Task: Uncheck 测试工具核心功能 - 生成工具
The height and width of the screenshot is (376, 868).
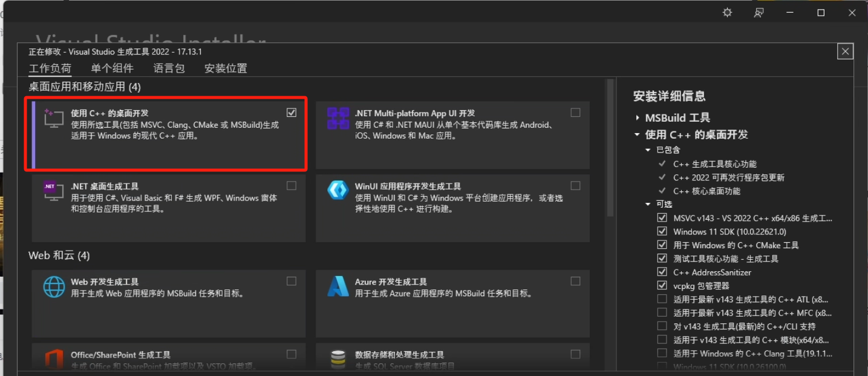Action: tap(662, 259)
